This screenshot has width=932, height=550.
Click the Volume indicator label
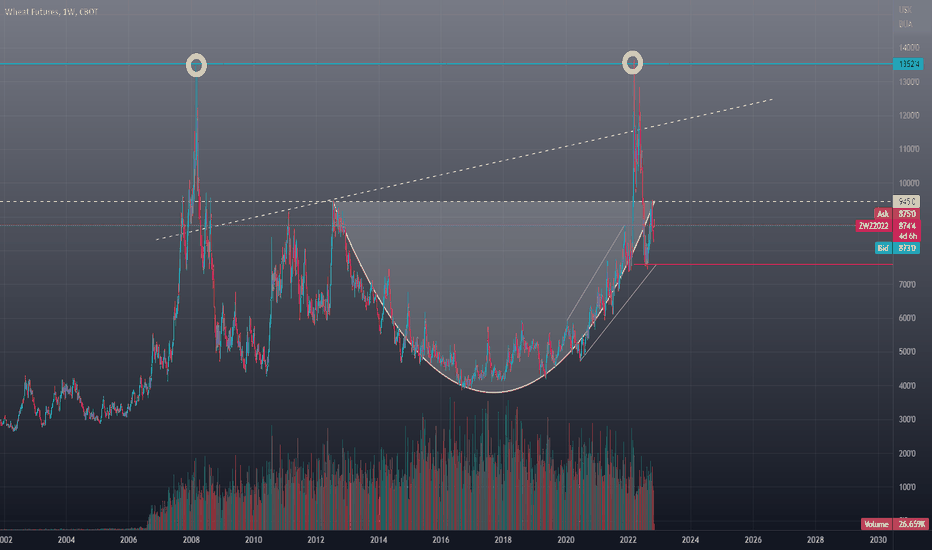(877, 524)
